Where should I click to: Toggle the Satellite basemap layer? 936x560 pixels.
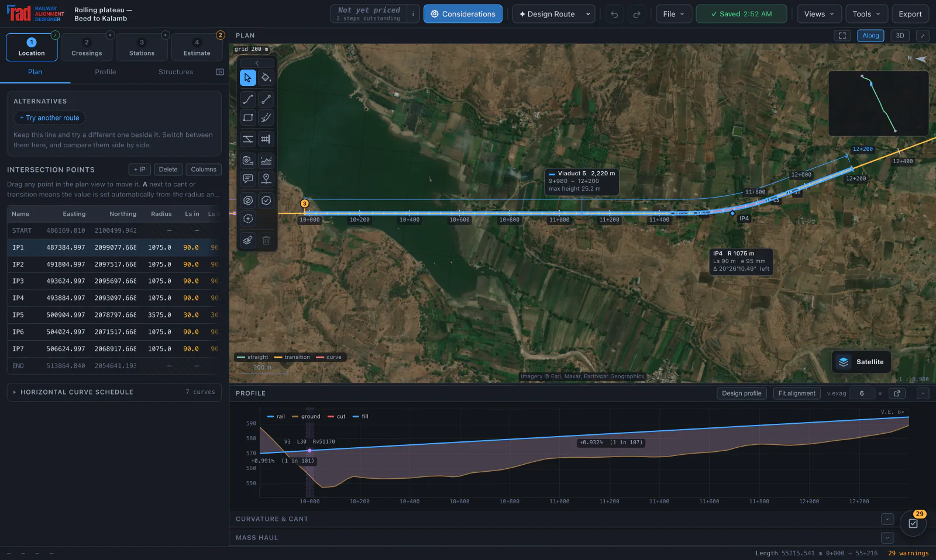tap(861, 362)
